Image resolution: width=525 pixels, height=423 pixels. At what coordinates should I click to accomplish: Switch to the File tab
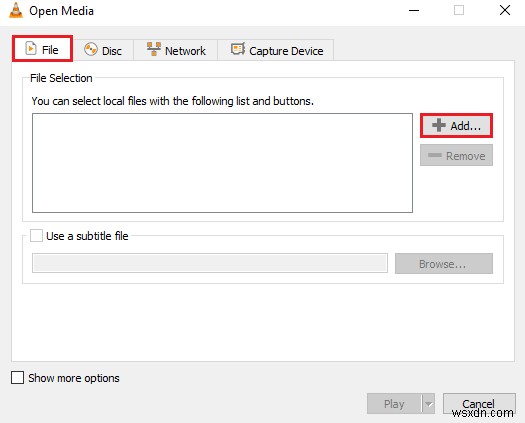[x=43, y=49]
